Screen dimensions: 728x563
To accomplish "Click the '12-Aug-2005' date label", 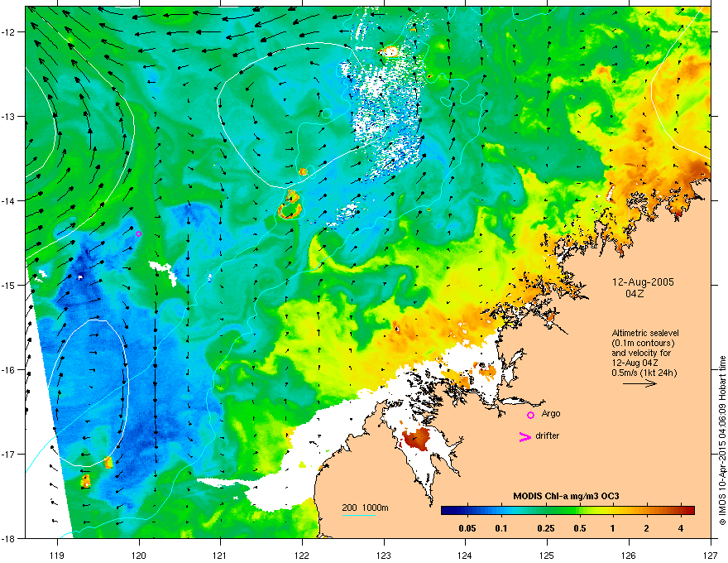I will pos(643,282).
